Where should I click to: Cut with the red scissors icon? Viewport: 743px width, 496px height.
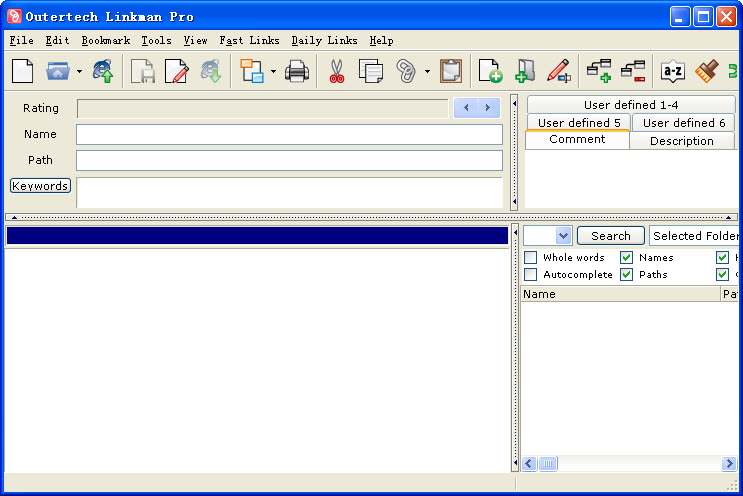(x=336, y=72)
